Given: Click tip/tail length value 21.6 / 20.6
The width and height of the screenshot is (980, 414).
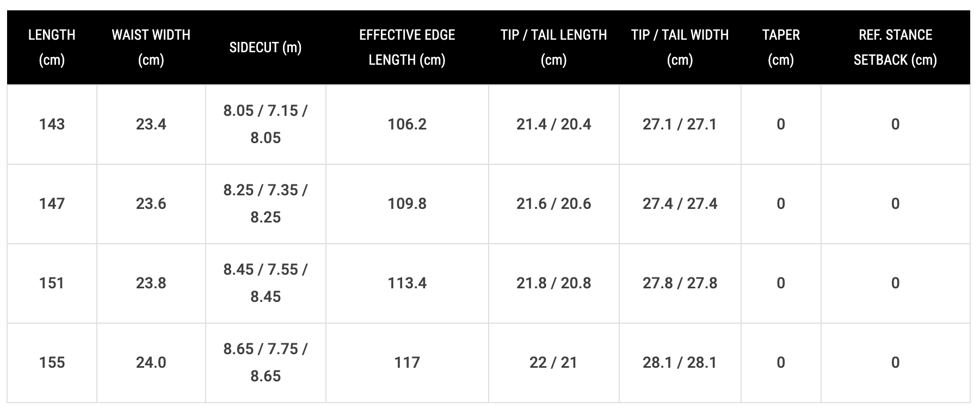Looking at the screenshot, I should tap(554, 204).
